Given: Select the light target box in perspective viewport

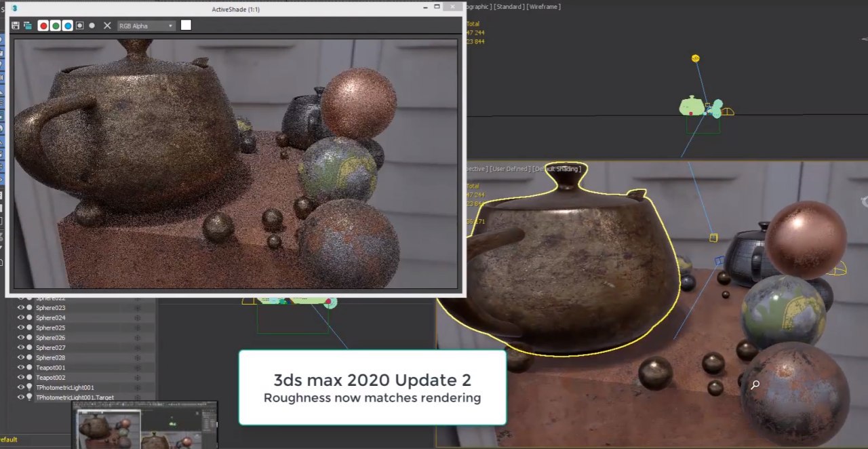Looking at the screenshot, I should 713,237.
